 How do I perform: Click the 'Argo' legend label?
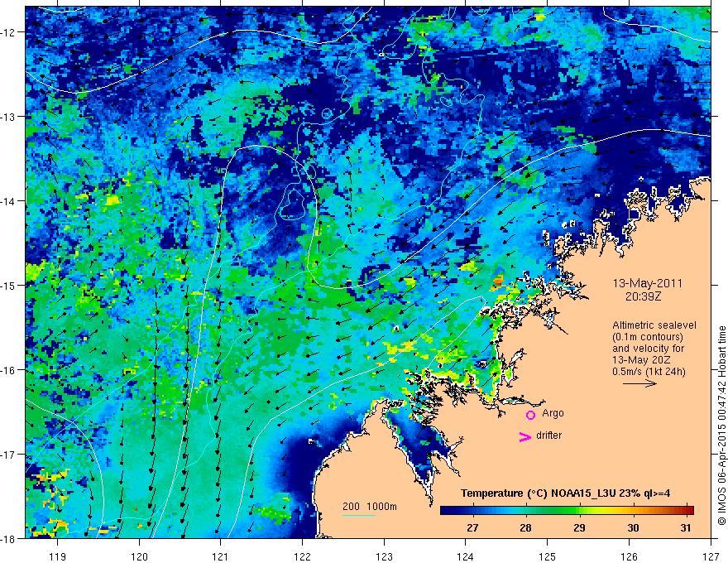pyautogui.click(x=553, y=413)
